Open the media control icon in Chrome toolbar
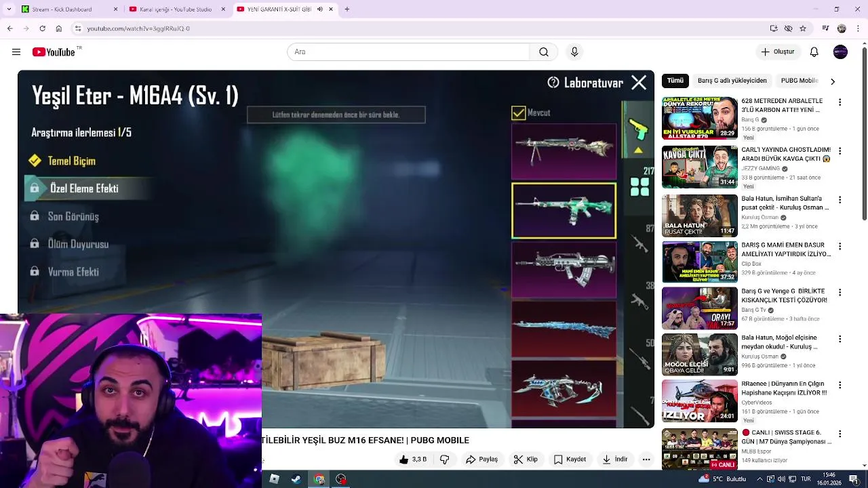868x488 pixels. point(825,28)
